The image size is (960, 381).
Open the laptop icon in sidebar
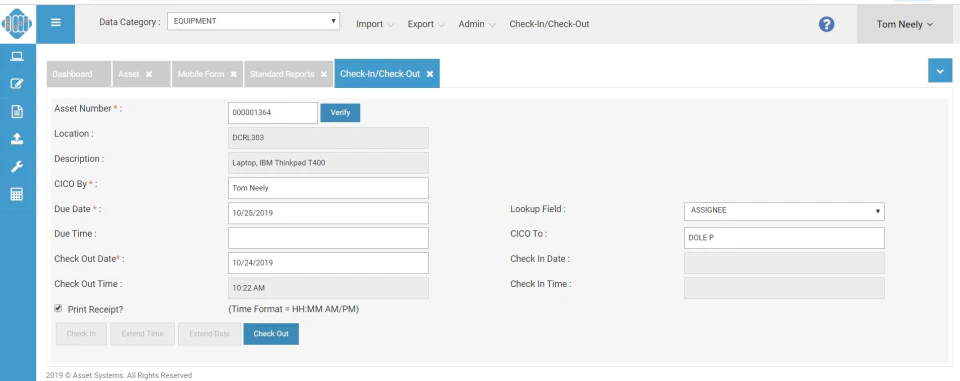tap(17, 57)
